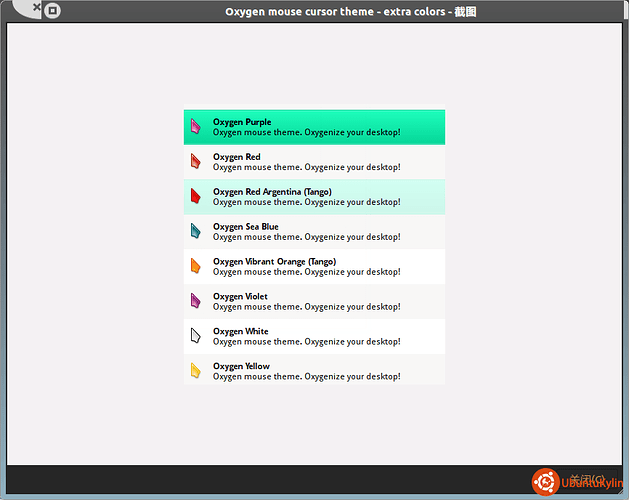Select the Red Argentina (Tango) cursor icon
This screenshot has width=629, height=500.
[196, 196]
